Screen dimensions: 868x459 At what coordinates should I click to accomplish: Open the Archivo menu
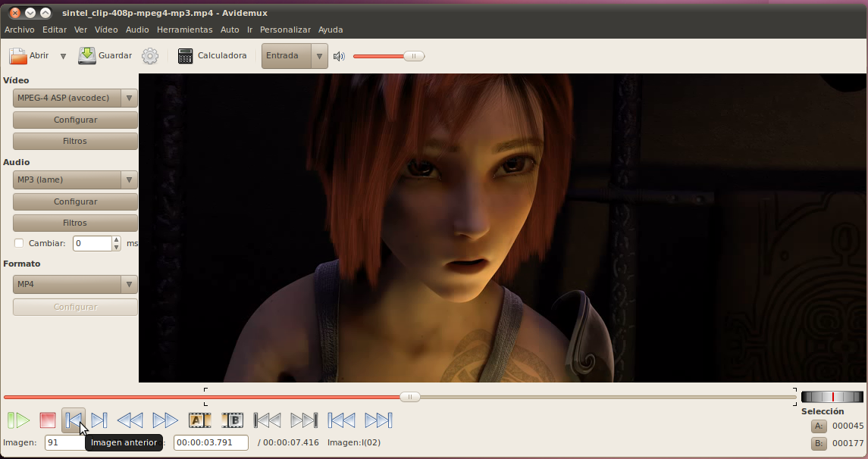20,30
